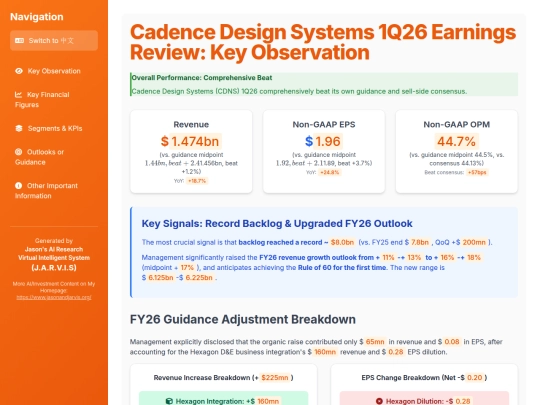Click the main Earnings Review page title

323,42
